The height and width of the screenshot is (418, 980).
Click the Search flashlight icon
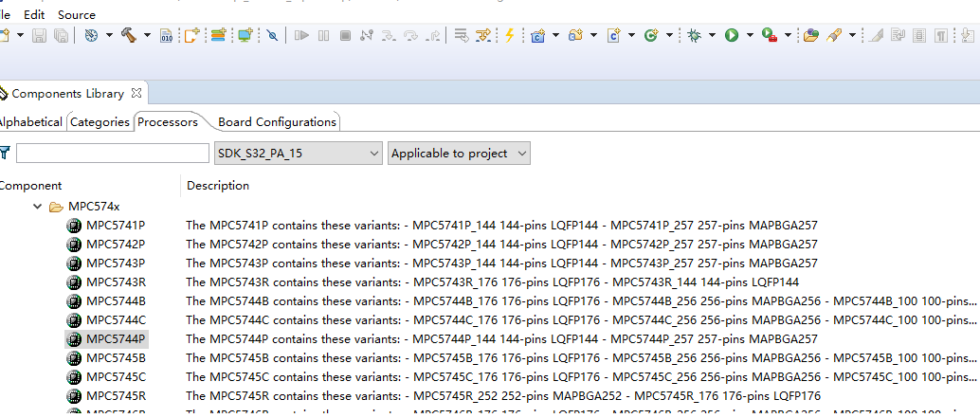pyautogui.click(x=833, y=36)
